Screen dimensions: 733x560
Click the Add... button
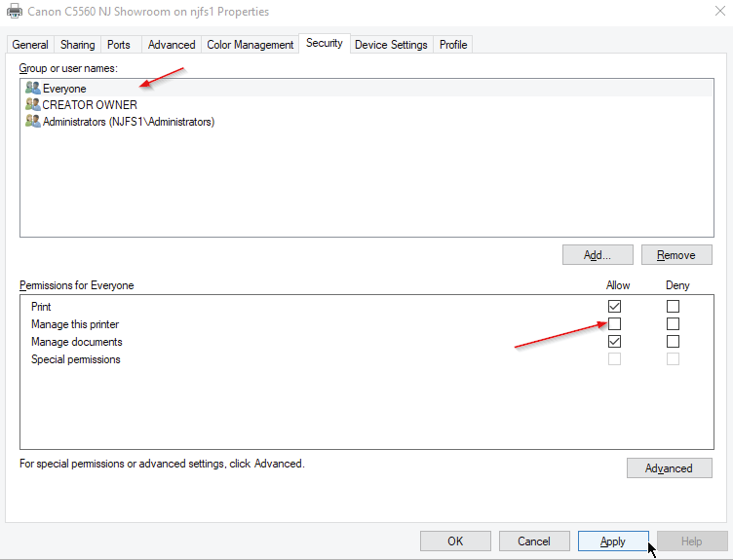[597, 255]
